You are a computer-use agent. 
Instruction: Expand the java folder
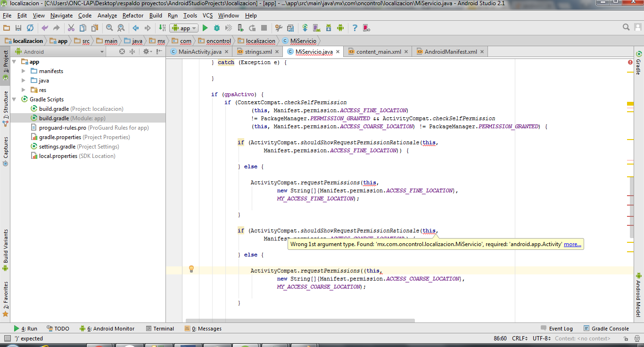coord(24,81)
